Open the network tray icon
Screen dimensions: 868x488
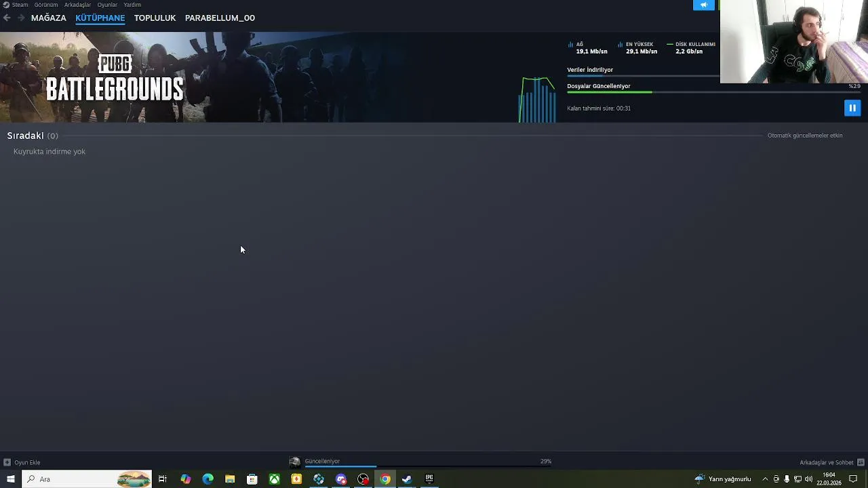pos(797,479)
